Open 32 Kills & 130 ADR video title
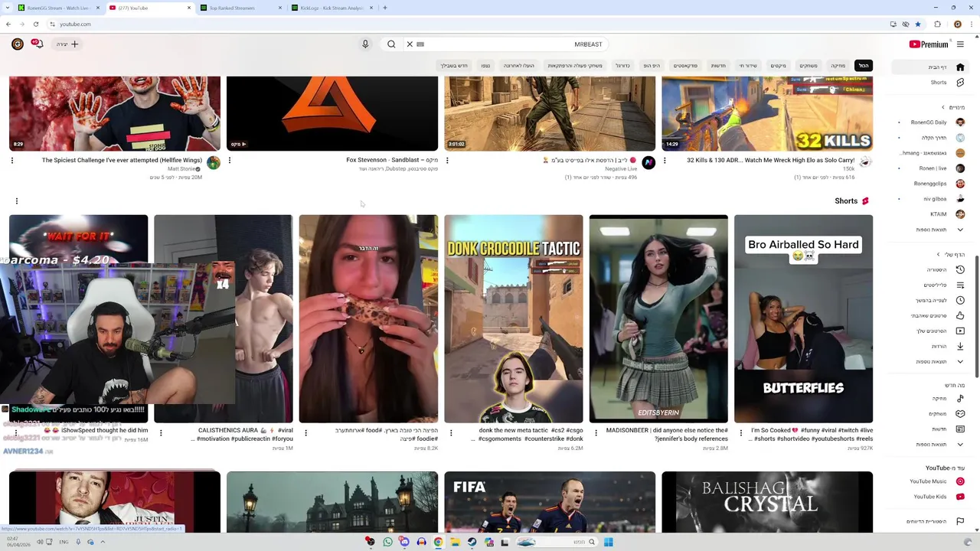980x551 pixels. coord(770,161)
